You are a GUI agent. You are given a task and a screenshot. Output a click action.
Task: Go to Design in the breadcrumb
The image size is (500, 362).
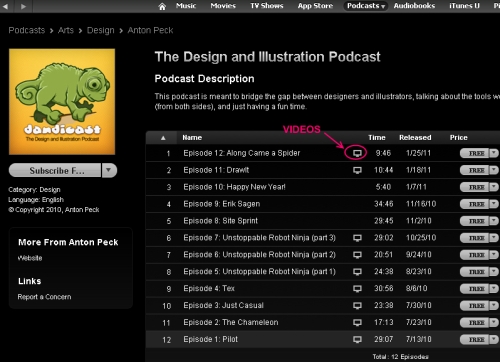click(100, 30)
